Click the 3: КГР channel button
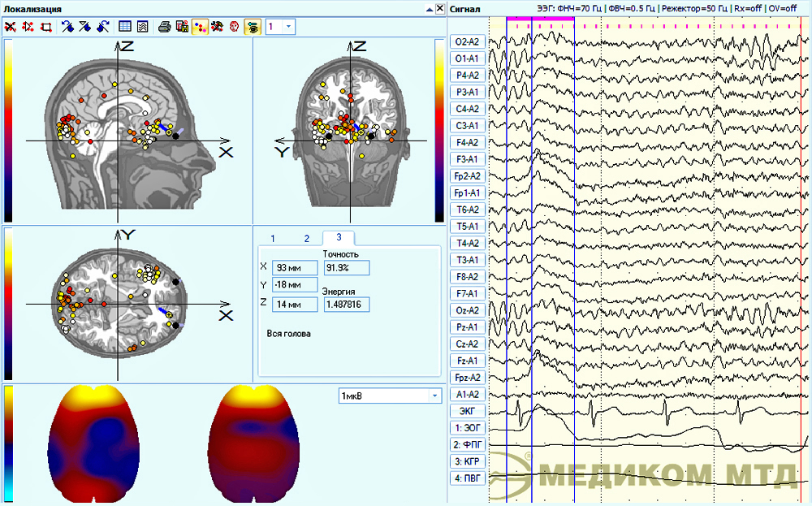This screenshot has width=812, height=506. click(x=468, y=461)
